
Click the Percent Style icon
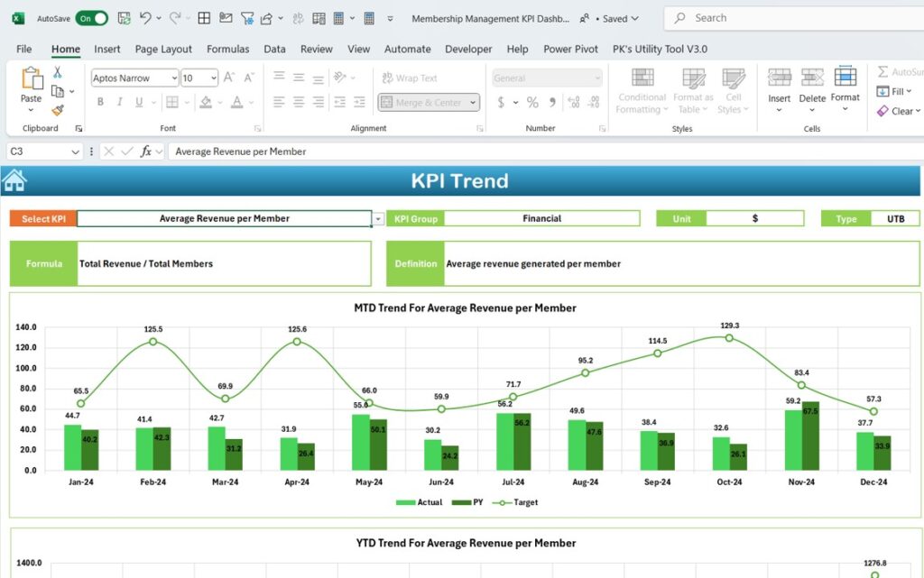[532, 103]
